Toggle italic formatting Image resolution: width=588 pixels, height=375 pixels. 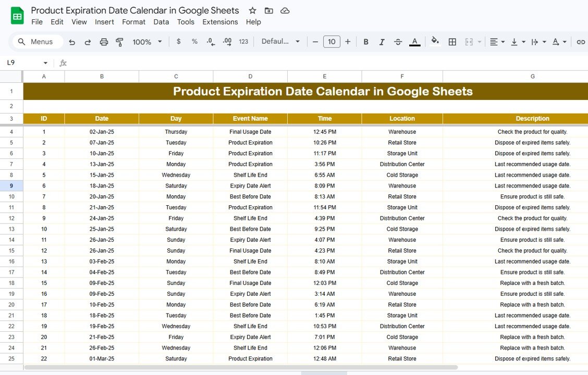[x=382, y=42]
